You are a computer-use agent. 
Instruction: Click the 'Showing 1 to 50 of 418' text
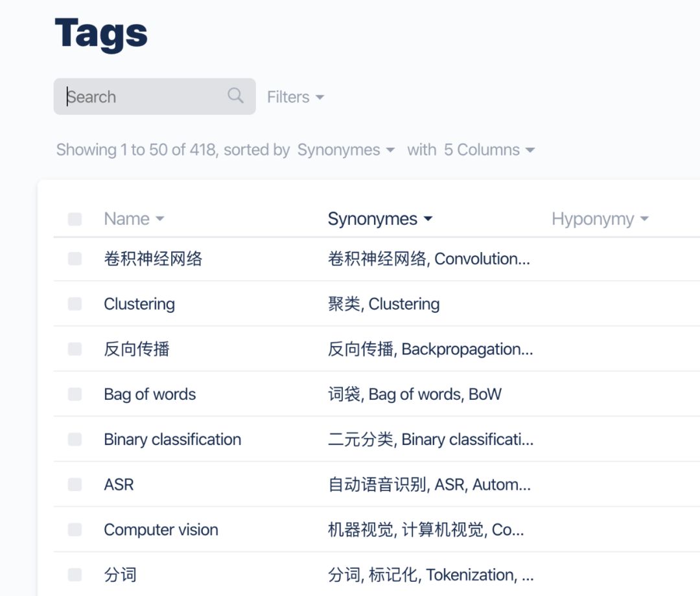click(x=137, y=150)
